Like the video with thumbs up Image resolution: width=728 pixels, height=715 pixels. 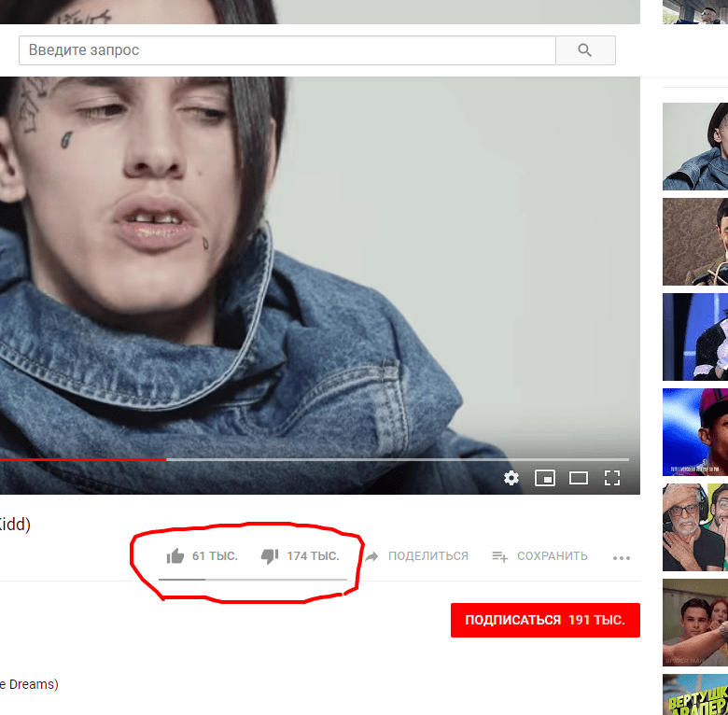[175, 555]
